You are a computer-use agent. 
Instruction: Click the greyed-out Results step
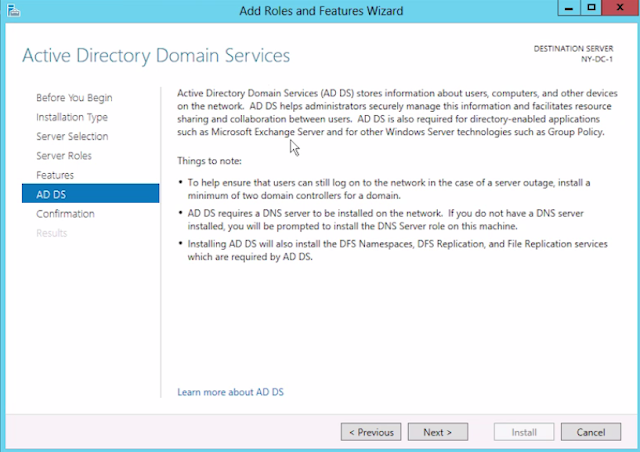point(51,233)
